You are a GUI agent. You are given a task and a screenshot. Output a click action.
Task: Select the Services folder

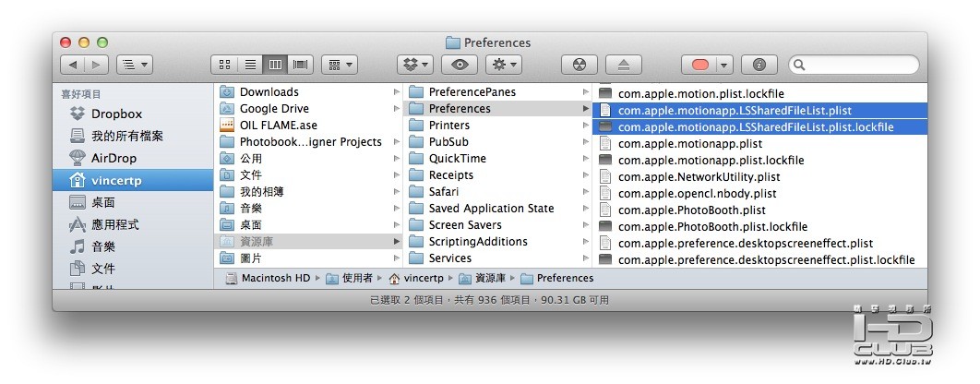pos(498,258)
